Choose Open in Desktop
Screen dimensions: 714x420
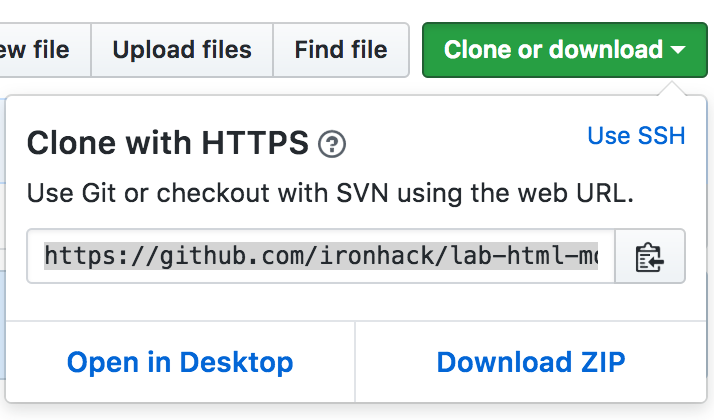180,362
